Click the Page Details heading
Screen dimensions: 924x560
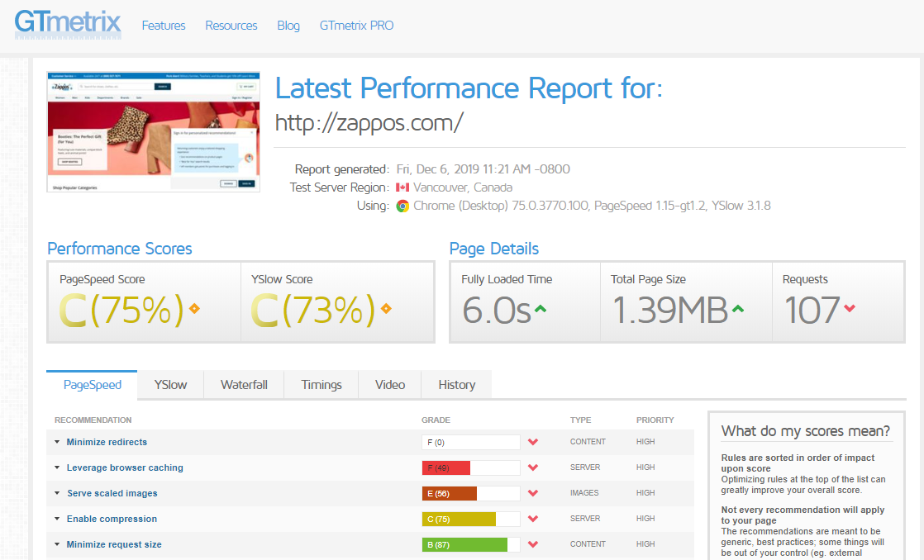tap(494, 249)
